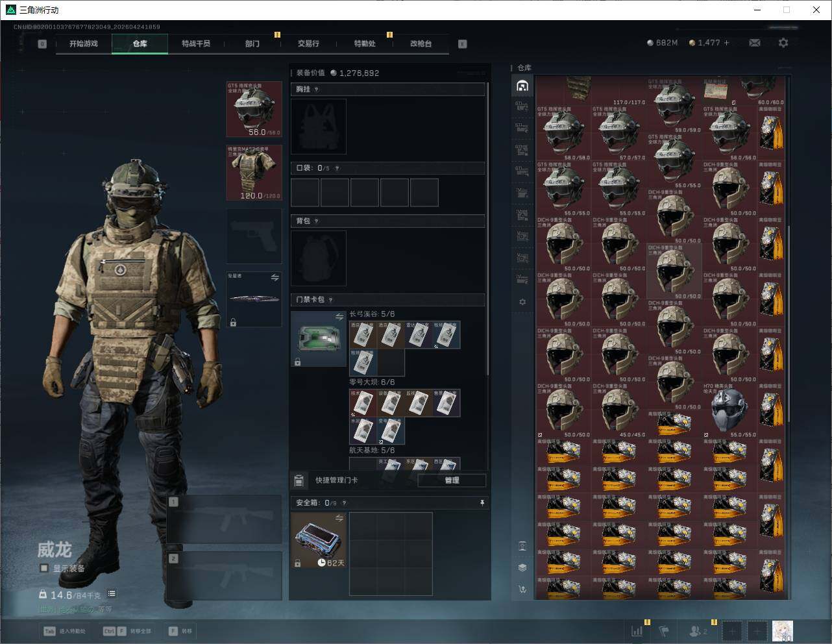
Task: Click the 682M currency balance
Action: coord(663,43)
